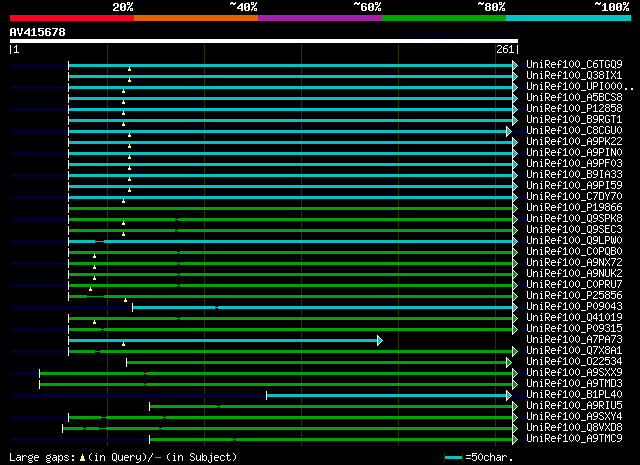Click the UniRef100_A9PI59 label
This screenshot has width=640, height=465.
click(x=574, y=186)
